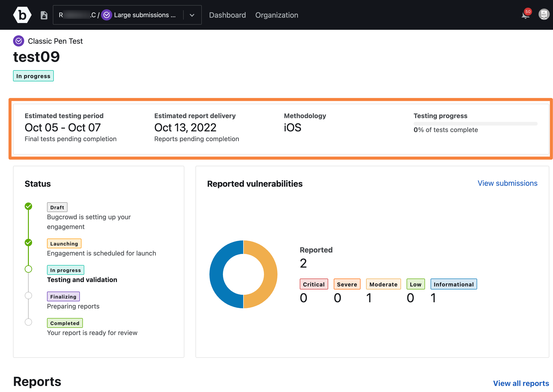The width and height of the screenshot is (553, 392).
Task: Click the Finalizing status label
Action: tap(63, 297)
